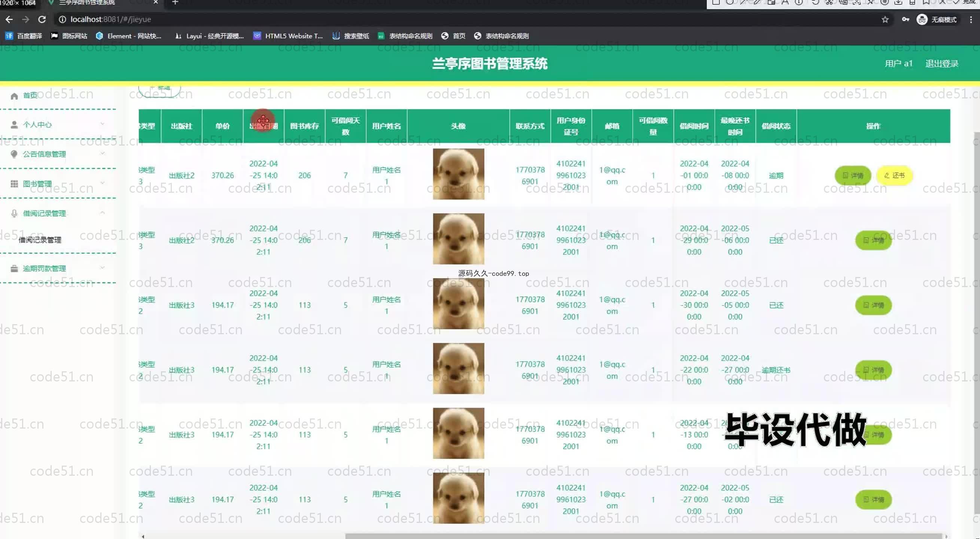The width and height of the screenshot is (980, 539).
Task: Click the 借阅状态 column header
Action: tap(776, 126)
